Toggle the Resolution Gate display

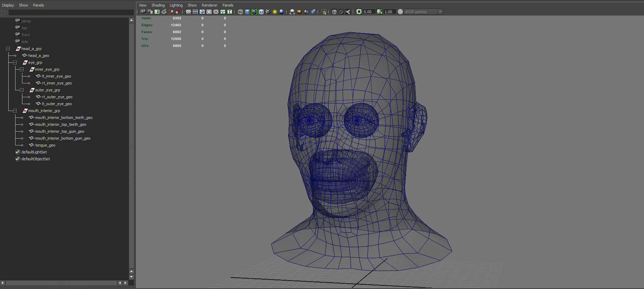[202, 12]
